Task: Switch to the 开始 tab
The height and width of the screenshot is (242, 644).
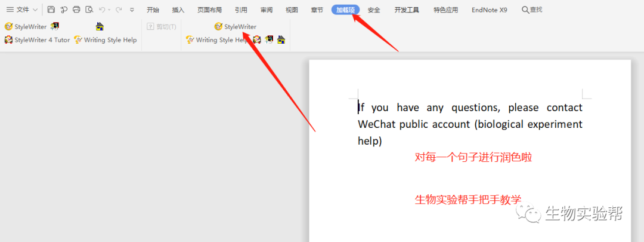Action: click(153, 10)
